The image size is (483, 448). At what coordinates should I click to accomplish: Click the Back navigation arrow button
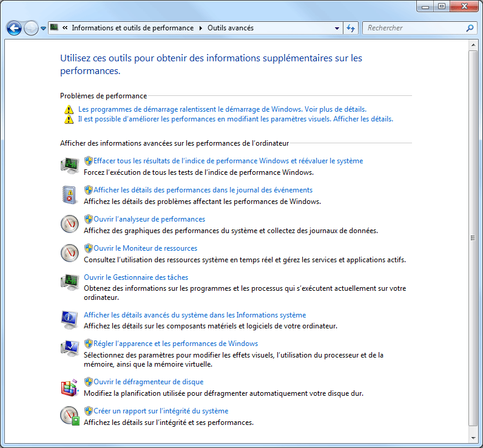(x=14, y=29)
